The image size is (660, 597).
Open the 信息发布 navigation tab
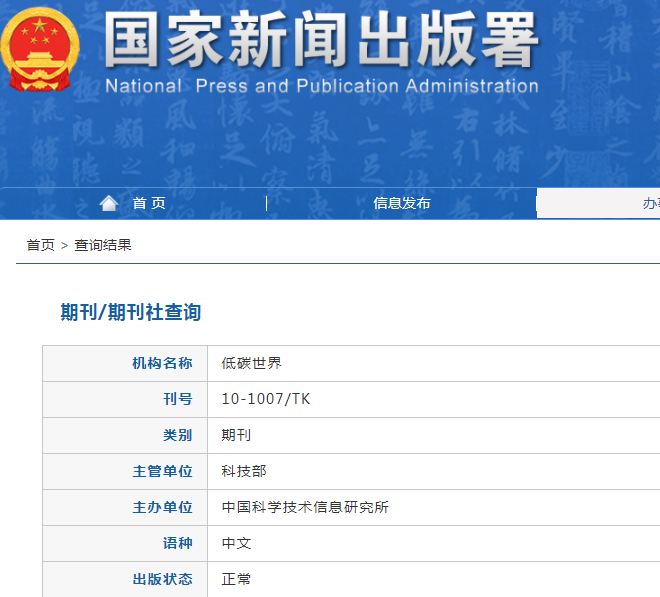pos(402,203)
